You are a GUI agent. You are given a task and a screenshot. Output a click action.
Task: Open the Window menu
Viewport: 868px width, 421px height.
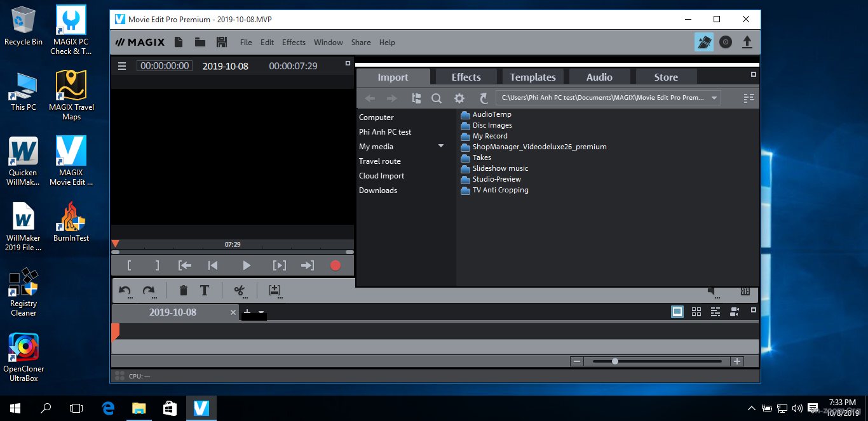(x=328, y=43)
